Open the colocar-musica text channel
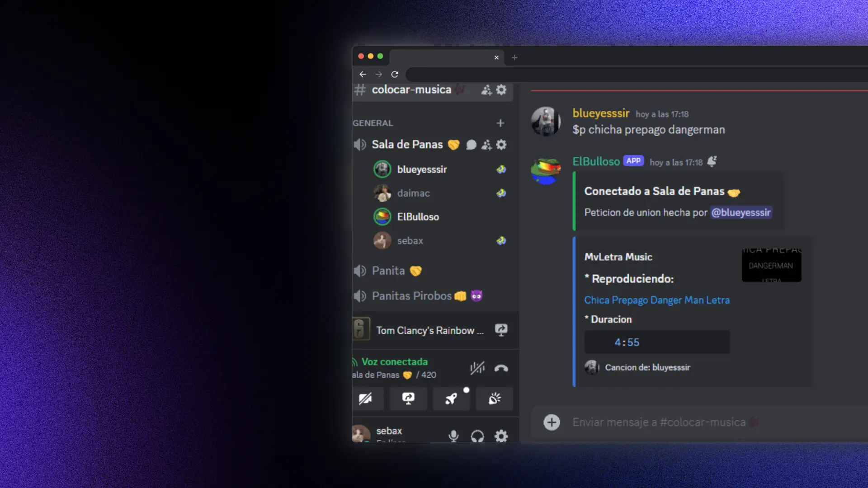The width and height of the screenshot is (868, 488). [x=411, y=89]
